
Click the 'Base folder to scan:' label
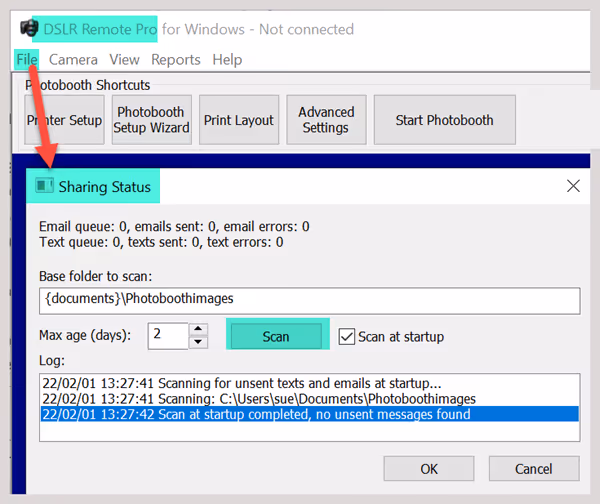[x=96, y=276]
